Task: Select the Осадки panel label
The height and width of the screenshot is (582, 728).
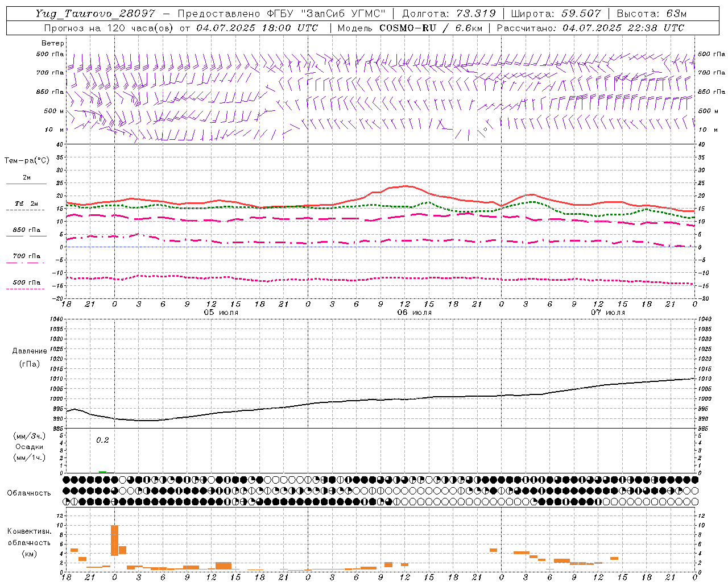Action: click(x=30, y=447)
